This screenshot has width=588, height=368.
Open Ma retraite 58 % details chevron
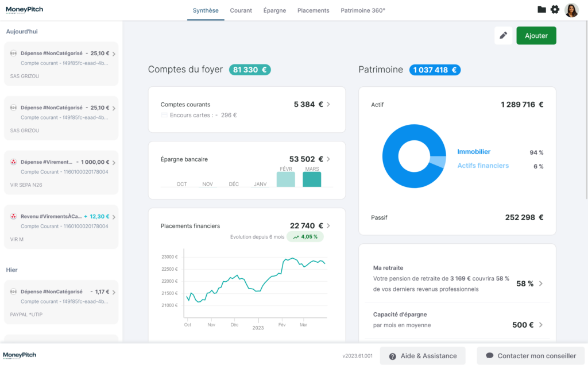pos(541,283)
